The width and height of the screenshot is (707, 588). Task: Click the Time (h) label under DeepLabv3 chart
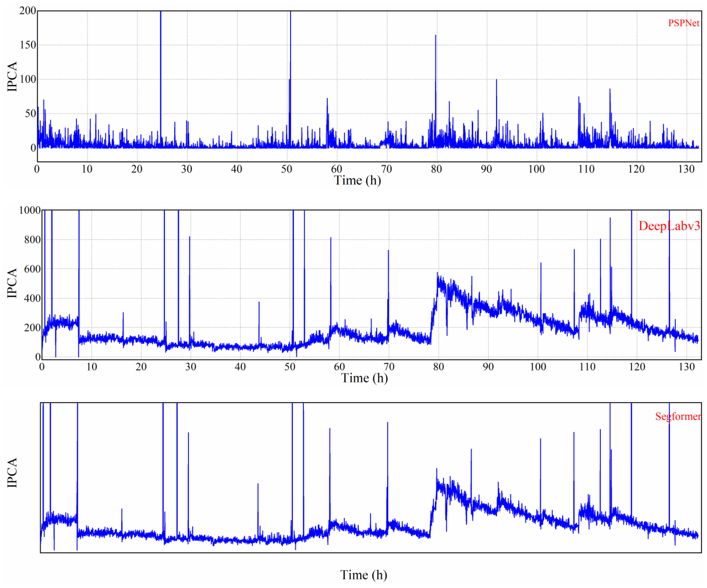[x=364, y=378]
